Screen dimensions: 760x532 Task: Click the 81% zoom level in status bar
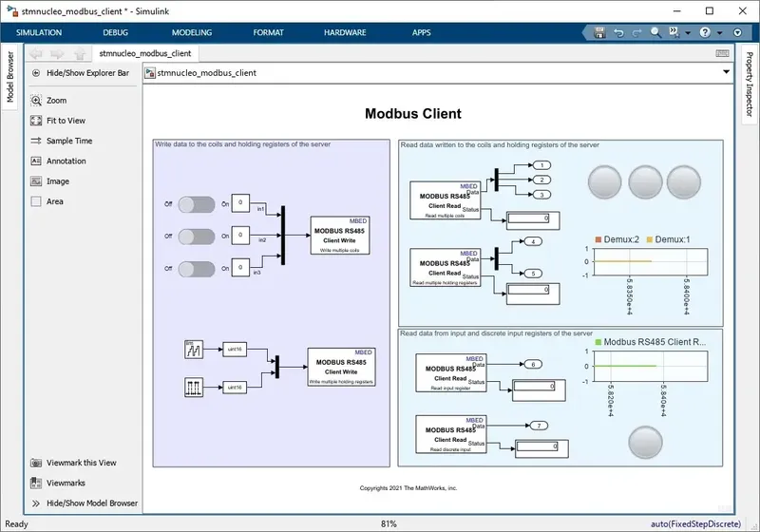click(x=389, y=523)
